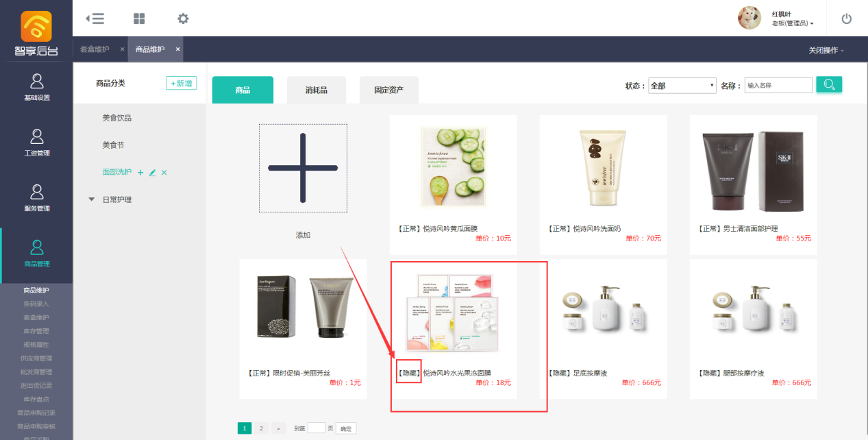This screenshot has height=440, width=868.
Task: Click the power logout icon
Action: pos(847,19)
